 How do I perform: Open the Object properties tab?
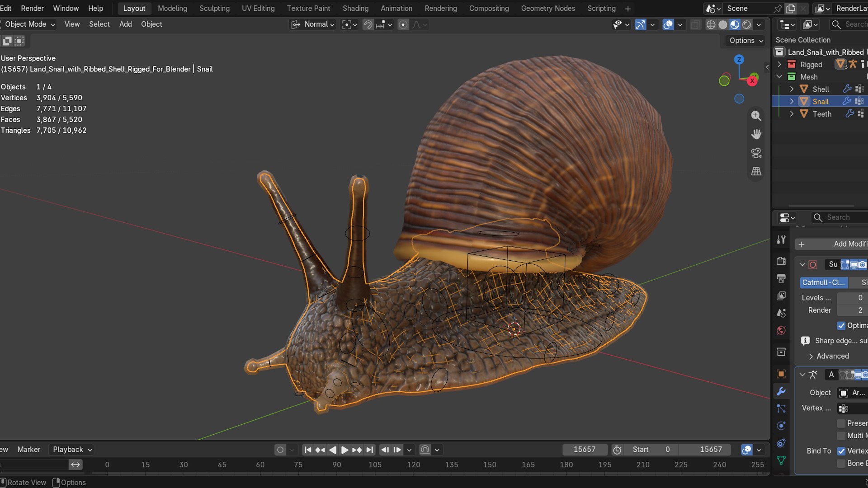[x=781, y=374]
